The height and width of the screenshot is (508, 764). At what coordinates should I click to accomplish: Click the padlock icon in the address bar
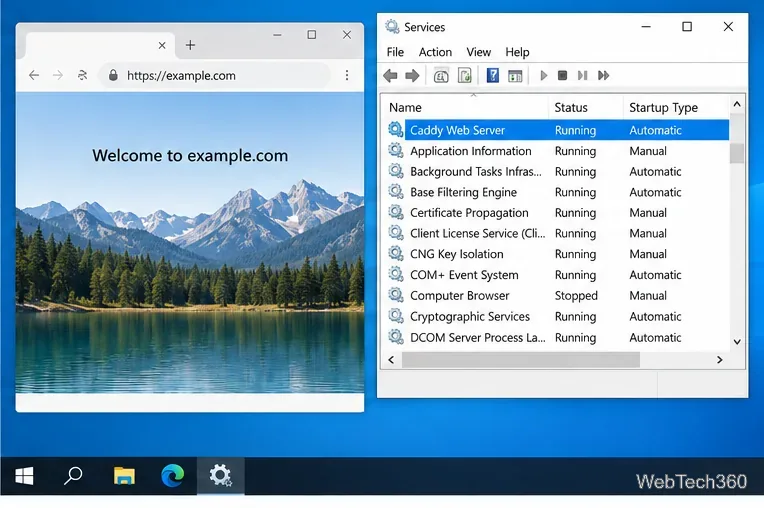113,75
